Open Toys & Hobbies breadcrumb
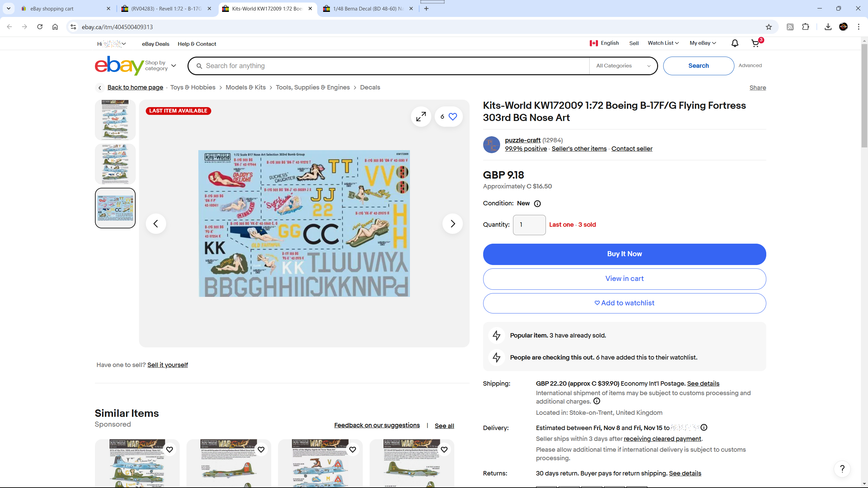 193,87
